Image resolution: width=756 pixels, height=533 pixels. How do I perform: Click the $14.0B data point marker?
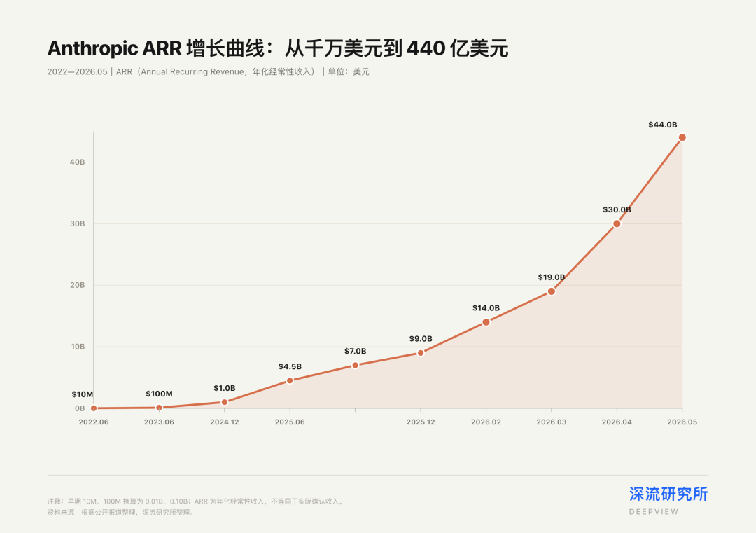pyautogui.click(x=486, y=322)
